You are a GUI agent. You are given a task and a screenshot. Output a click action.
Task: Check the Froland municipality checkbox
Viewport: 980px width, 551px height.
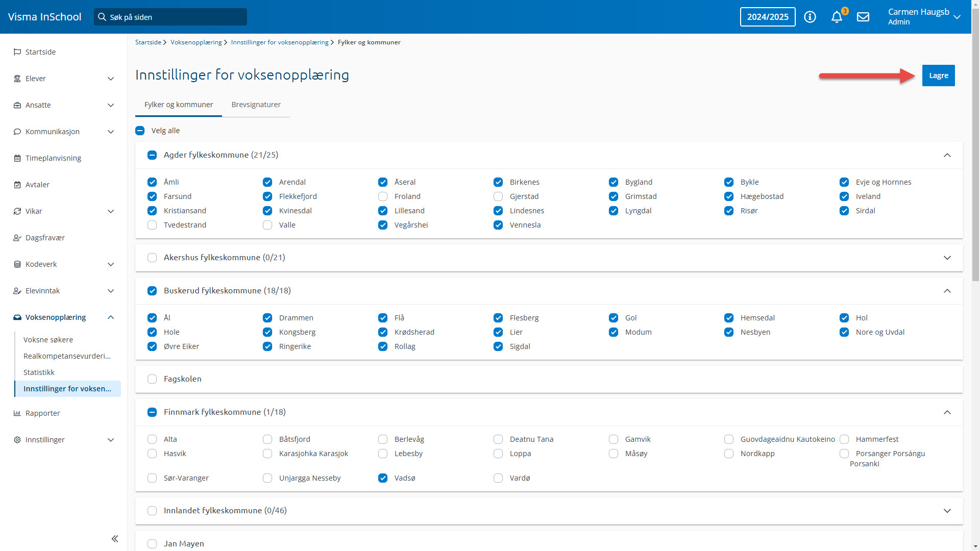click(383, 196)
